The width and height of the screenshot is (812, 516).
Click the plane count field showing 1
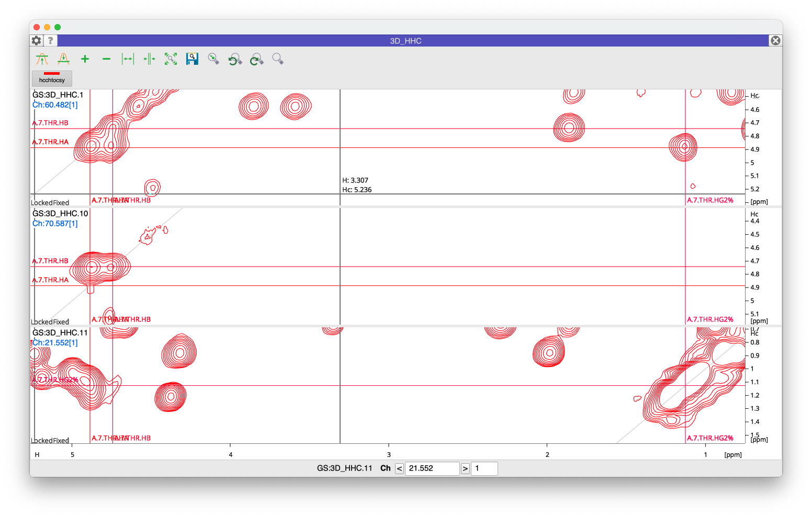484,468
